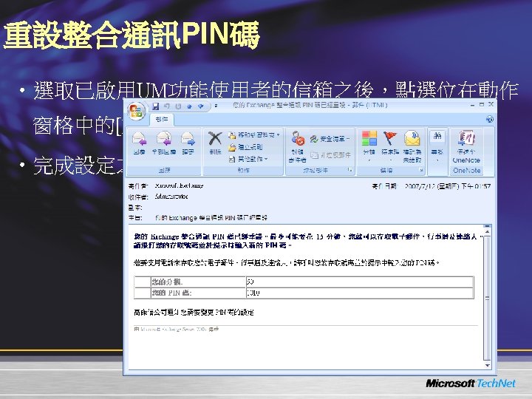Go to previous item using up arrow
The width and height of the screenshot is (532, 399).
click(x=189, y=106)
